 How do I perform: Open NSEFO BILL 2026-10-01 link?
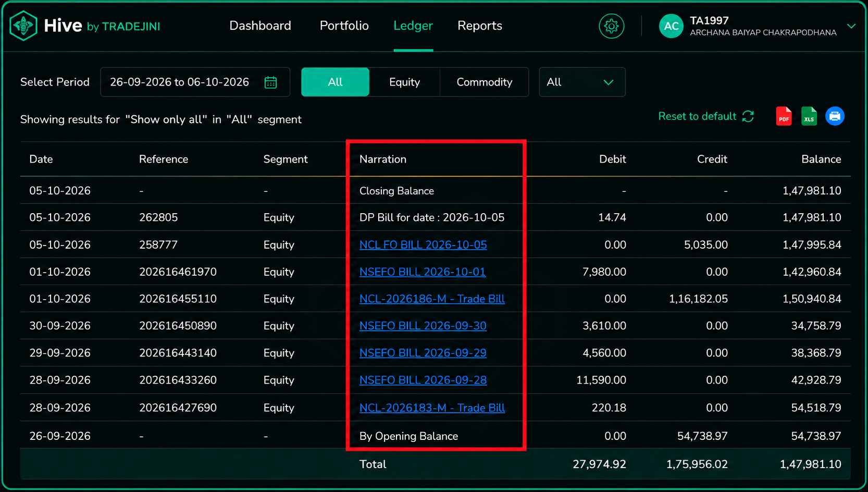(423, 272)
